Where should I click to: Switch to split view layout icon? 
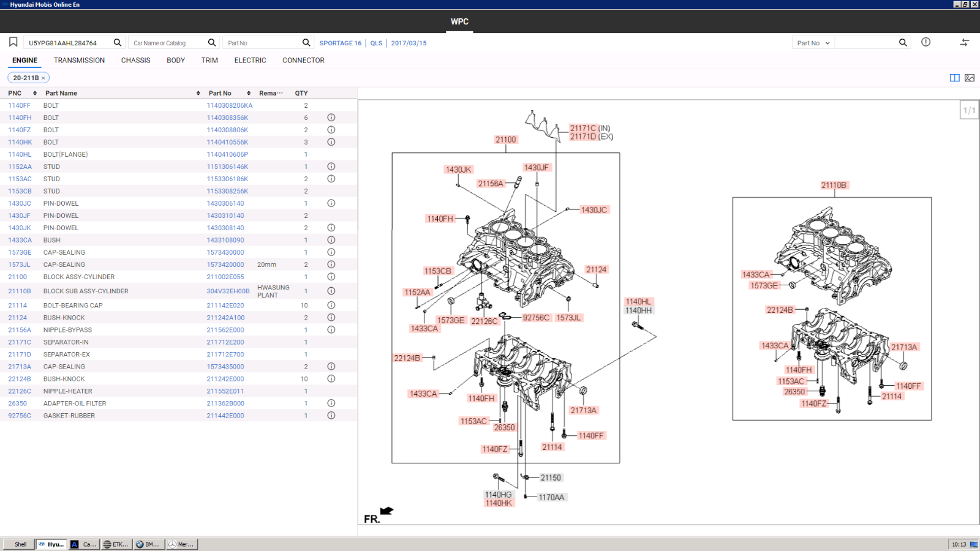[x=954, y=78]
